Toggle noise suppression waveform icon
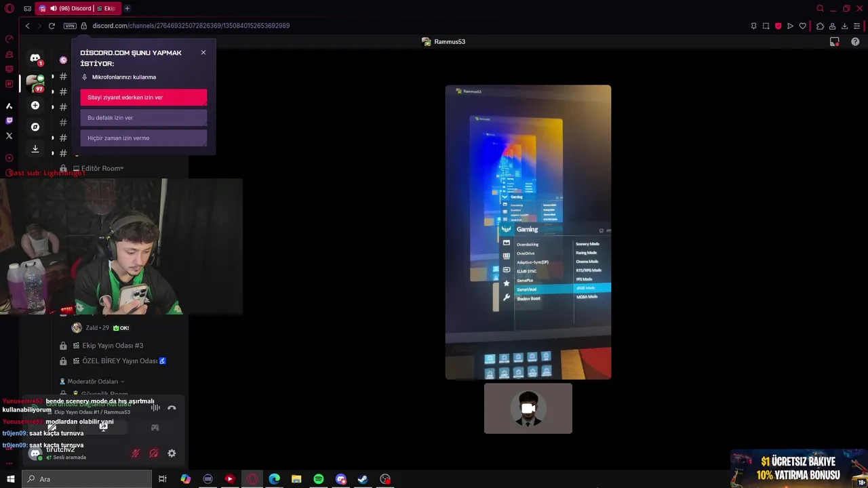This screenshot has width=868, height=488. point(155,407)
